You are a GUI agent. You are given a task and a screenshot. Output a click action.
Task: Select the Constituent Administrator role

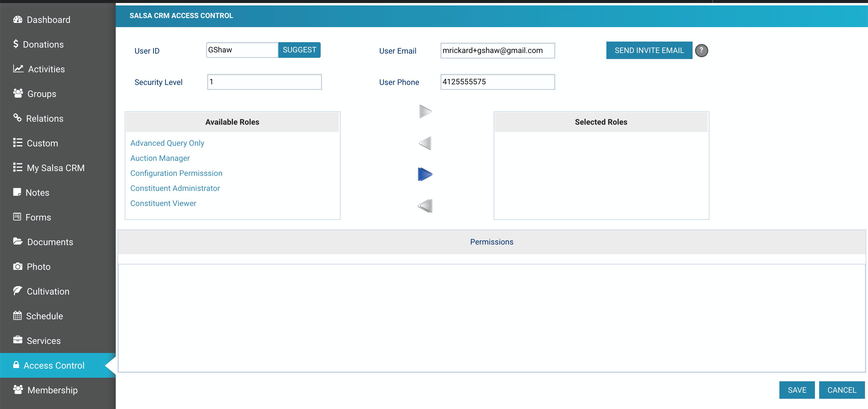click(175, 188)
